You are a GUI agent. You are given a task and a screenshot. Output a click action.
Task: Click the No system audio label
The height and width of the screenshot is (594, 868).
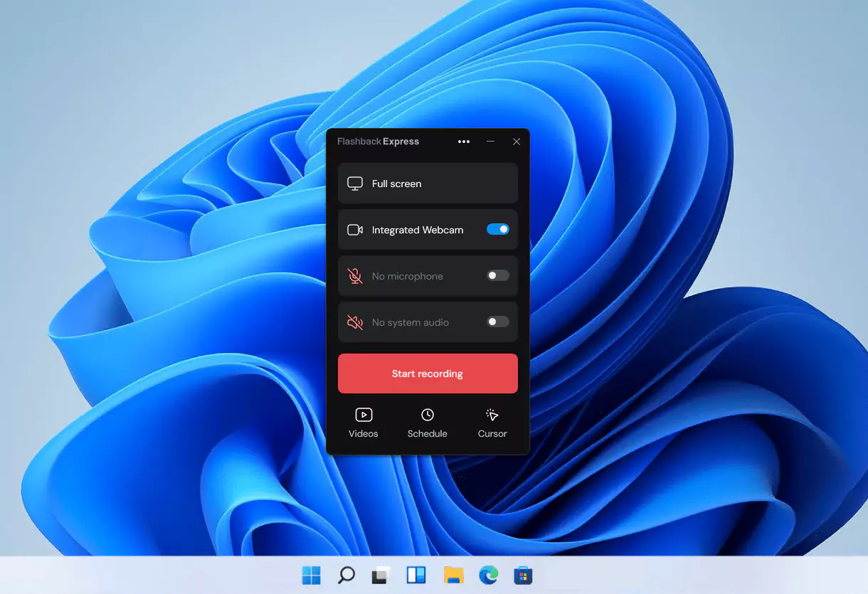411,322
